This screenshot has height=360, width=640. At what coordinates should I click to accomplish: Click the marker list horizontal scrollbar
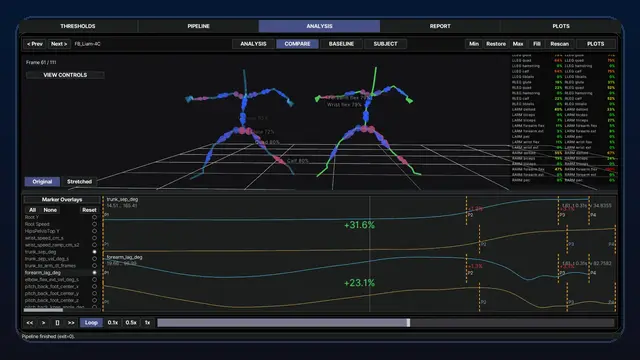pos(43,310)
